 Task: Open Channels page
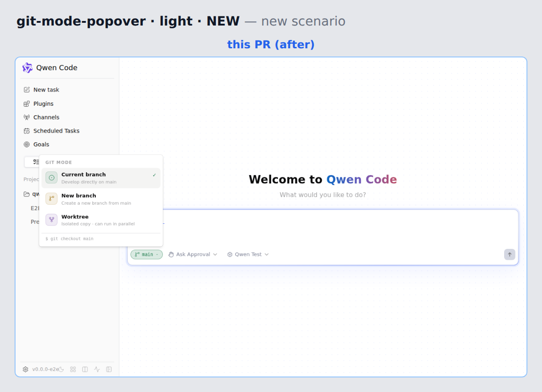(68, 117)
